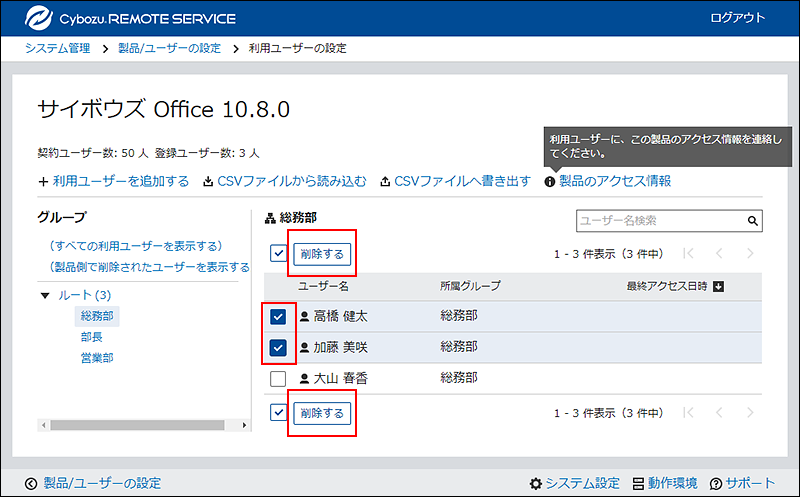Viewport: 800px width, 497px height.
Task: Uncheck the checkbox for 加藤 美咲
Action: tap(278, 347)
